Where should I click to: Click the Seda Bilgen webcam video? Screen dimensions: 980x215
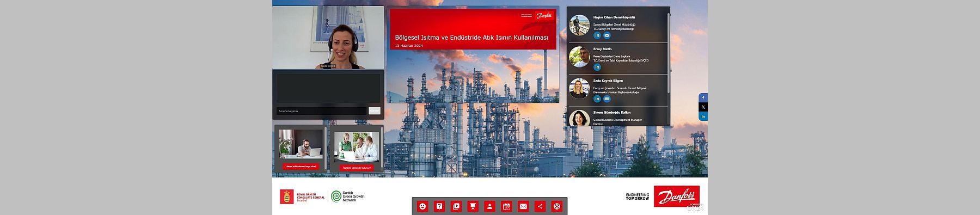[328, 38]
